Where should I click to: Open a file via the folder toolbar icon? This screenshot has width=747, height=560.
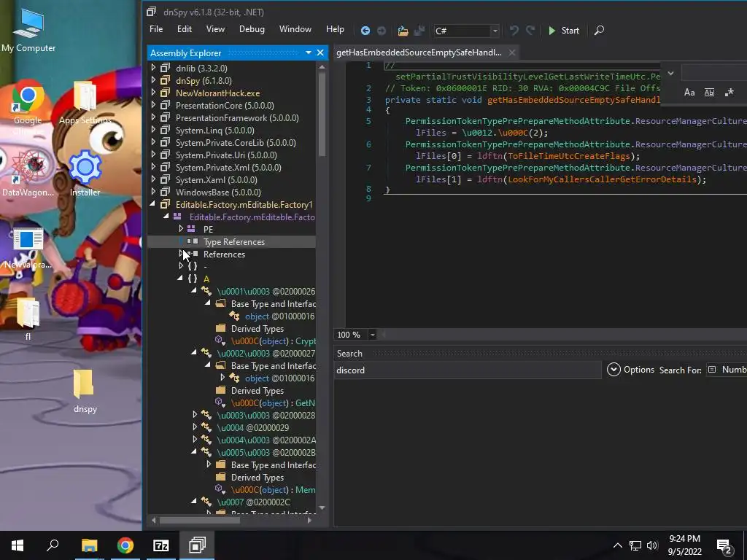pyautogui.click(x=403, y=31)
